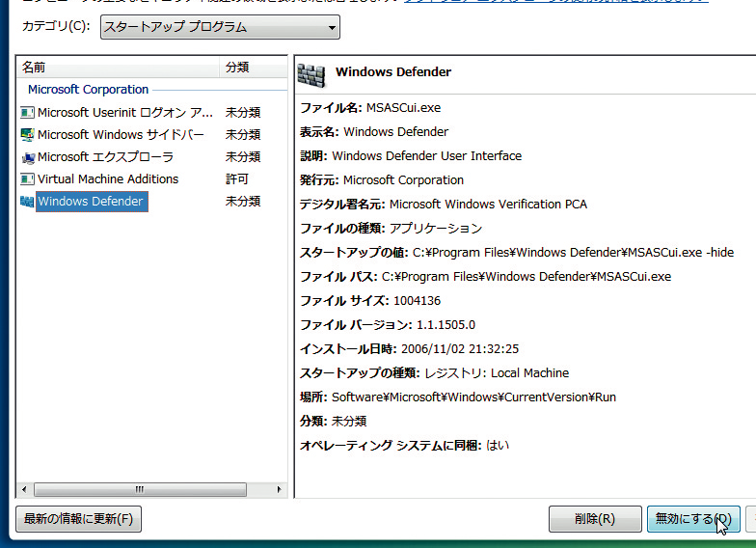Click the 未分類 cell for Microsoft エクスプローラ row
Image resolution: width=756 pixels, height=548 pixels.
click(243, 156)
